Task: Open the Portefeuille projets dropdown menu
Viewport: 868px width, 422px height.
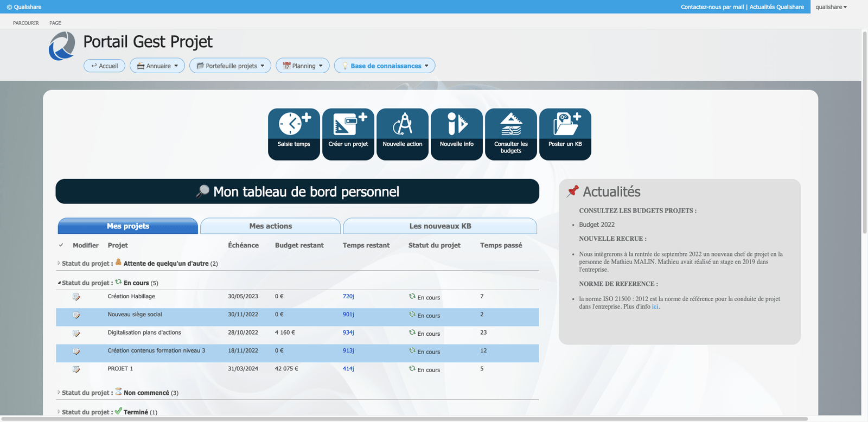Action: click(x=230, y=66)
